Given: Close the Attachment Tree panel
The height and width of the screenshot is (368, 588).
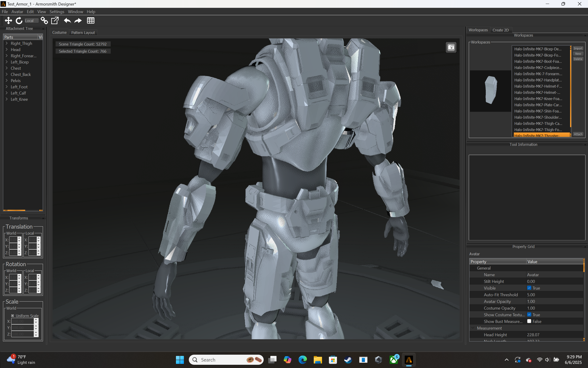Looking at the screenshot, I should pyautogui.click(x=43, y=29).
